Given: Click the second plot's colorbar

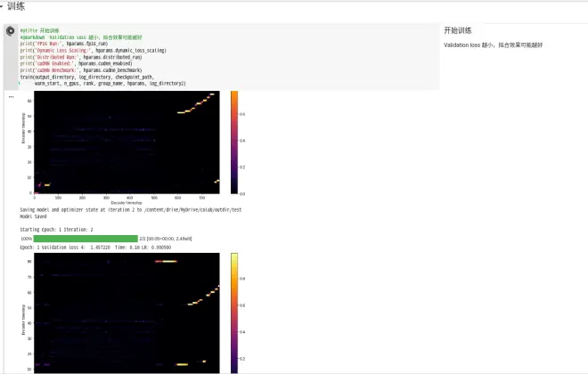Looking at the screenshot, I should click(234, 313).
